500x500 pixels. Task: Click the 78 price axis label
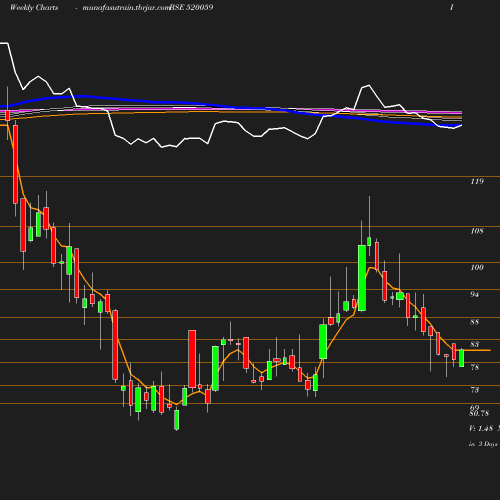[x=475, y=367]
